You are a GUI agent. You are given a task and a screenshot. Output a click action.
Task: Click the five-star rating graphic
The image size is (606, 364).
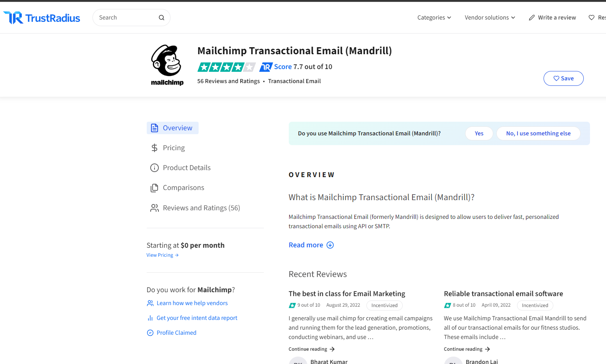coord(226,67)
